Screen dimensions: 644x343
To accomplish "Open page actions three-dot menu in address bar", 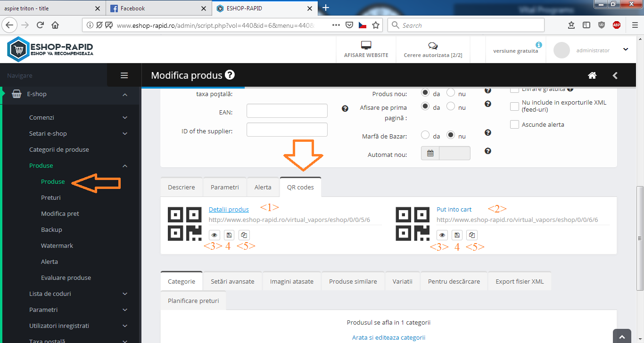I will [x=336, y=25].
